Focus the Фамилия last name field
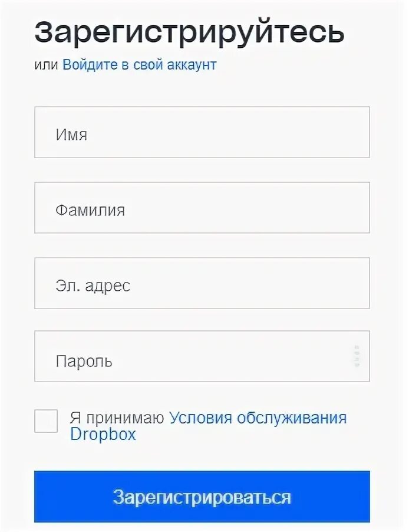The image size is (409, 532). click(x=202, y=208)
